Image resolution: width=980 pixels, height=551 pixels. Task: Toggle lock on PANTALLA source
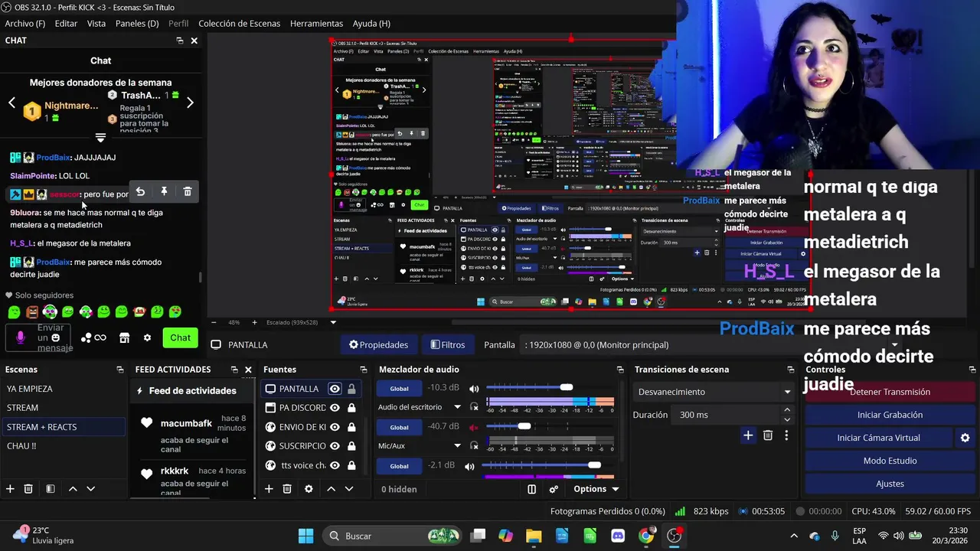click(x=351, y=389)
